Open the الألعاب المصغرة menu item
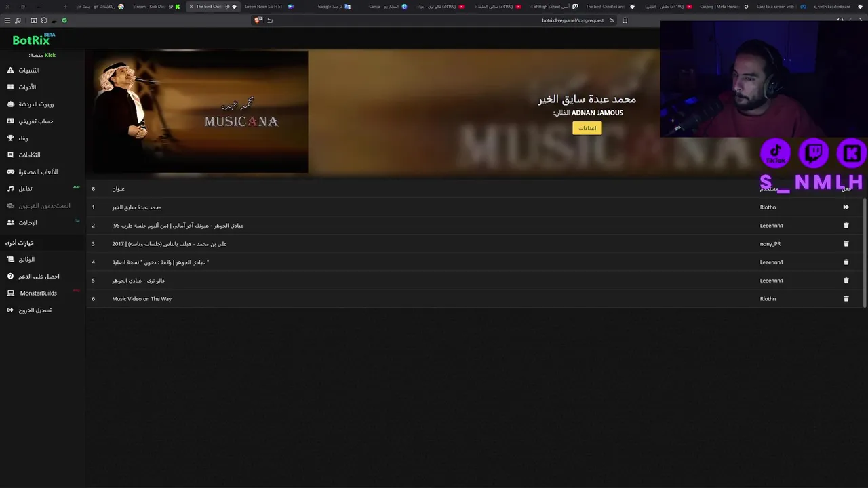The width and height of the screenshot is (868, 488). coord(38,171)
